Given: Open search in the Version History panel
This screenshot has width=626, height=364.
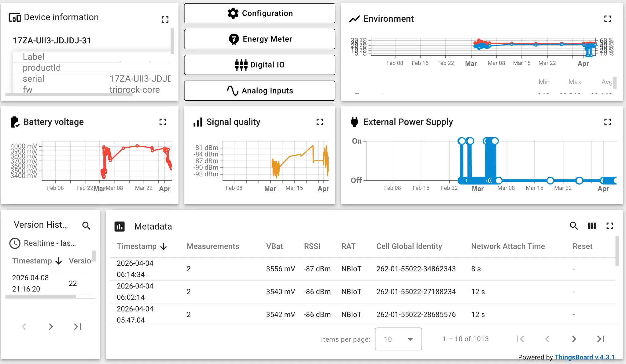Looking at the screenshot, I should [87, 226].
